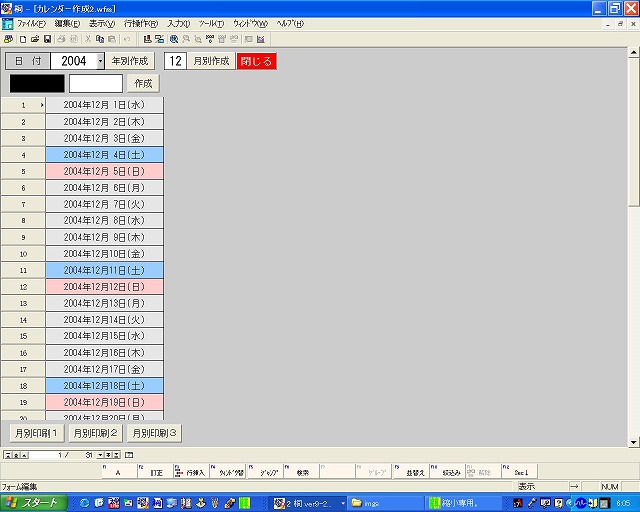Open the ツール menu
Image resolution: width=640 pixels, height=512 pixels.
(x=211, y=23)
